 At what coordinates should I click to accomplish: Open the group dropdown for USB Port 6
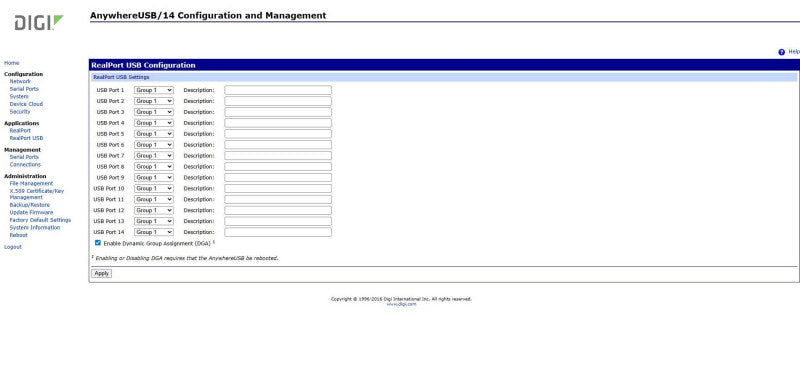pyautogui.click(x=154, y=145)
